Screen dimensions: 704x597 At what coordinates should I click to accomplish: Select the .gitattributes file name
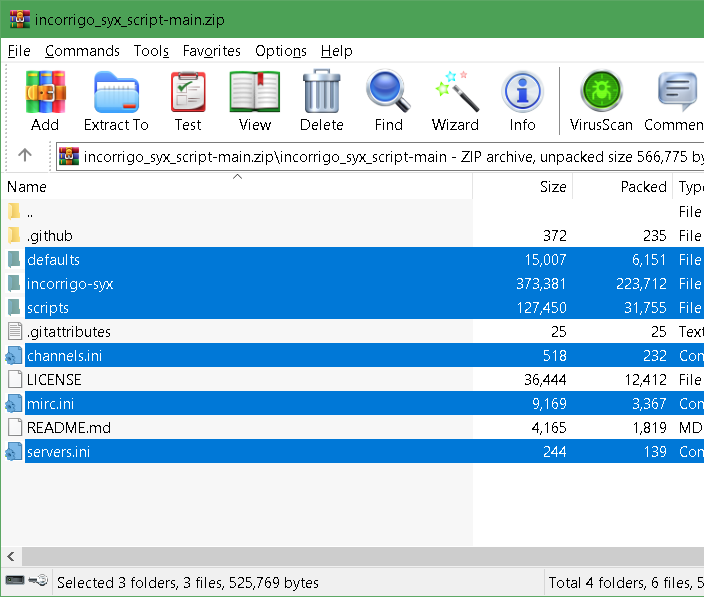pyautogui.click(x=68, y=332)
